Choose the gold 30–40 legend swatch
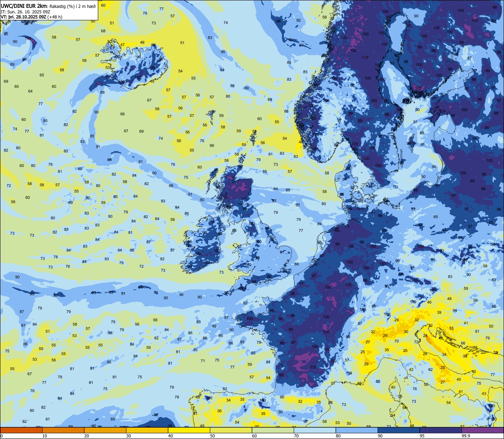This screenshot has height=439, width=504. pos(147,430)
